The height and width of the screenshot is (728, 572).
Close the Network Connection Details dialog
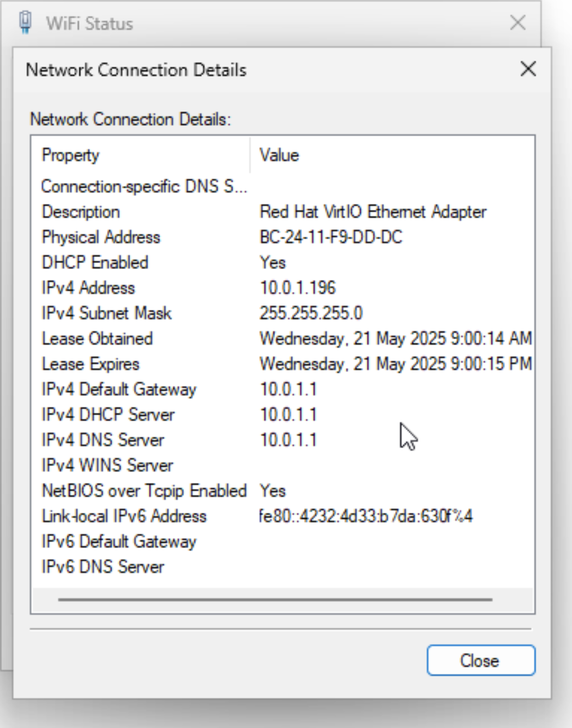481,661
